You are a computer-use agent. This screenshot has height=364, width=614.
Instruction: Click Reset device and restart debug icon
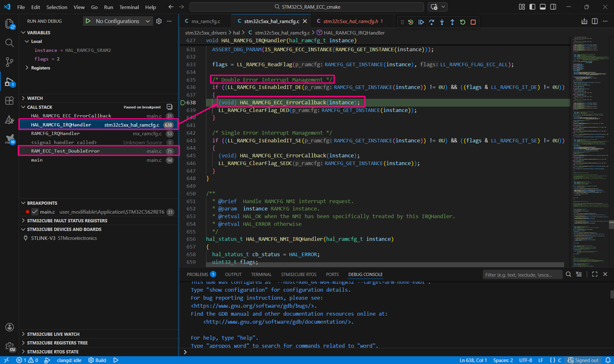click(410, 22)
